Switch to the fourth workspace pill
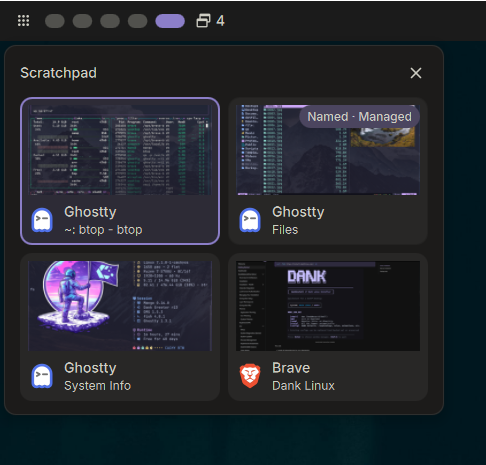486x465 pixels. (137, 21)
